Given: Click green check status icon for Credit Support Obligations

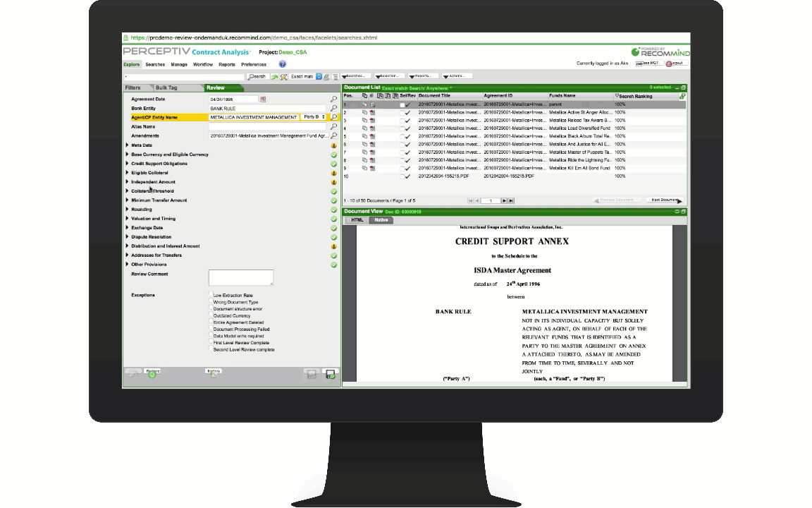Looking at the screenshot, I should pos(334,164).
